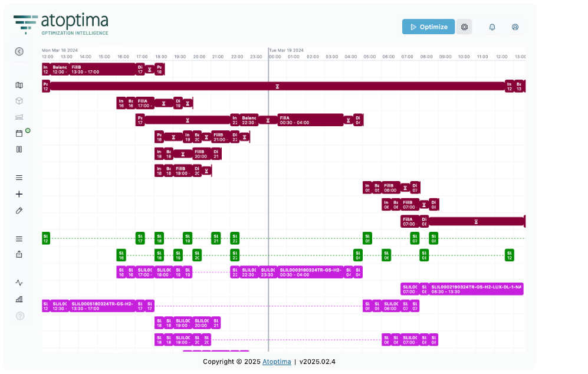The height and width of the screenshot is (374, 588).
Task: Select the magenta SLIL0002190324TR-GS-H2-LUX-DL-1-NA 08:30 - 13:30 block
Action: point(476,289)
